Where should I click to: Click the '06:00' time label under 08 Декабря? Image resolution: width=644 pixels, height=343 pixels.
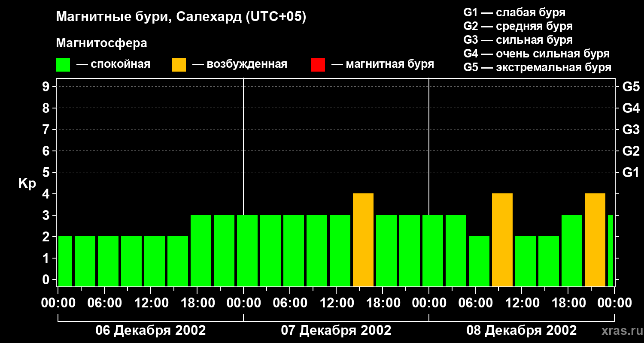(475, 303)
